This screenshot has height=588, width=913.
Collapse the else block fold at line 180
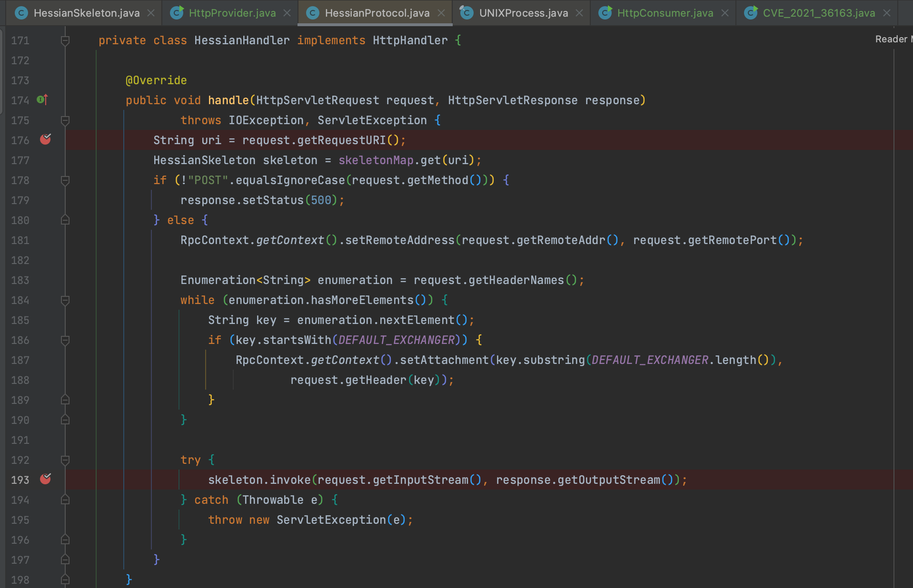(x=65, y=220)
